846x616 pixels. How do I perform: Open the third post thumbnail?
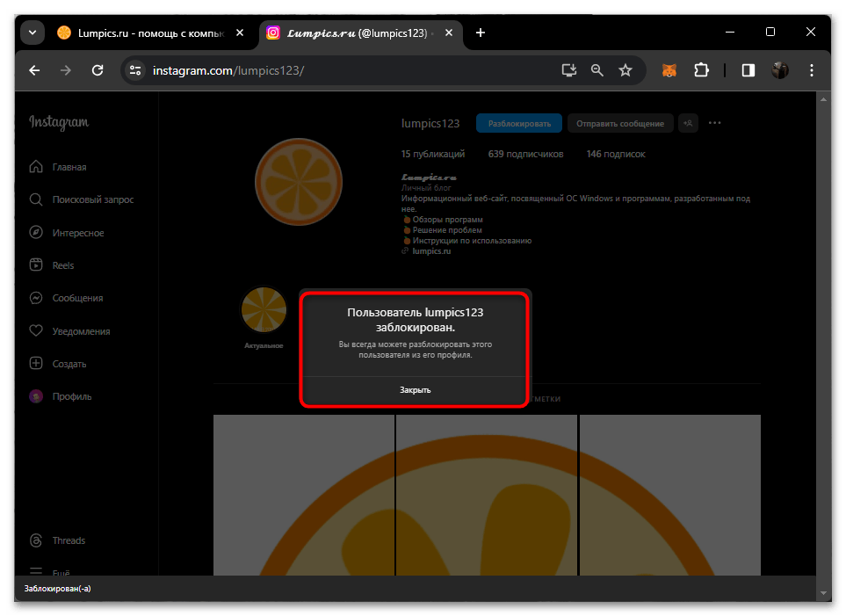pos(670,495)
